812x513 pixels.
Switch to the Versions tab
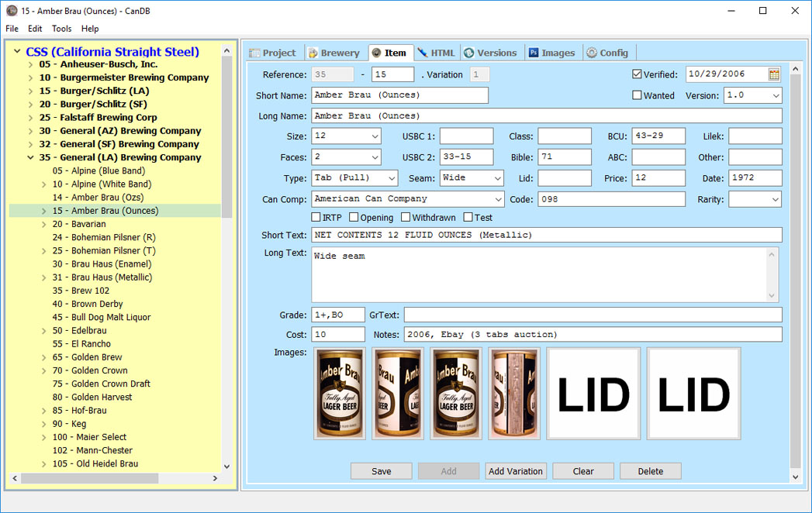491,53
